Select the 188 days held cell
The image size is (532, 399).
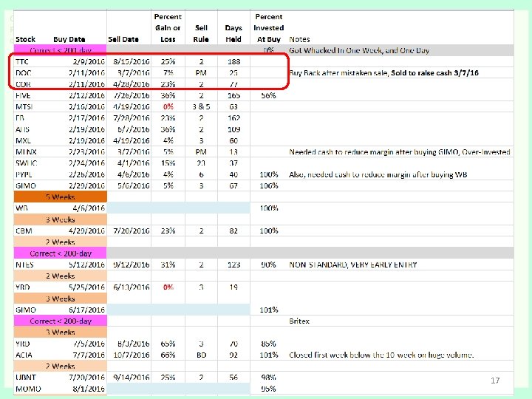pyautogui.click(x=233, y=62)
